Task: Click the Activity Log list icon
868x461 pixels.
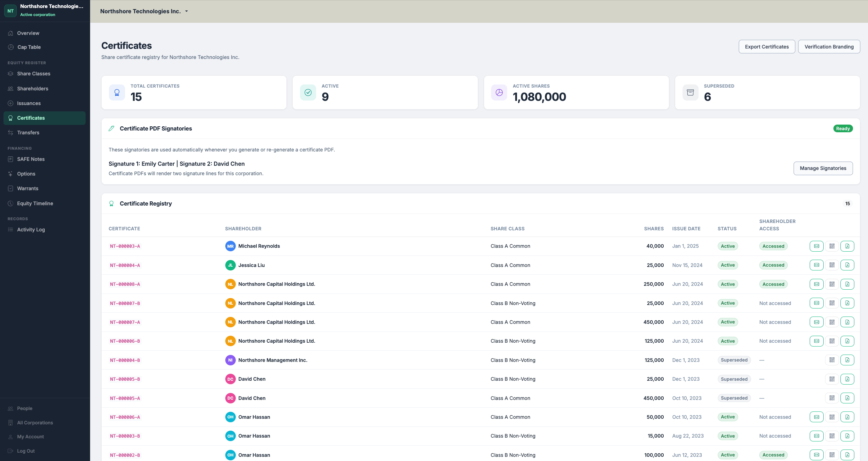Action: pyautogui.click(x=10, y=229)
